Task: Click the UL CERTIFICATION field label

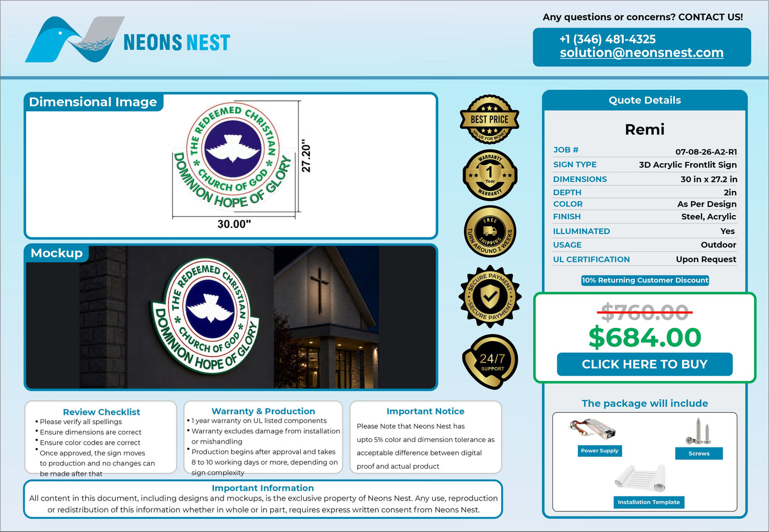Action: 591,260
